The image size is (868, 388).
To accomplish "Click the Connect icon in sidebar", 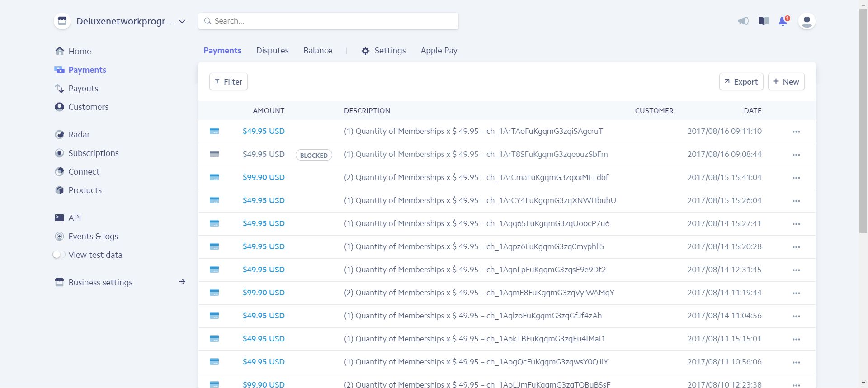I will pyautogui.click(x=59, y=172).
